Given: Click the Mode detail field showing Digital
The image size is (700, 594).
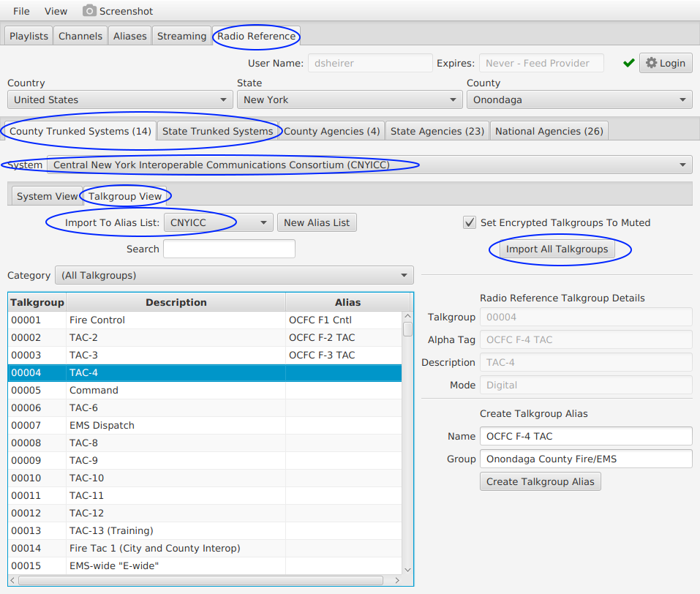Looking at the screenshot, I should [x=586, y=385].
